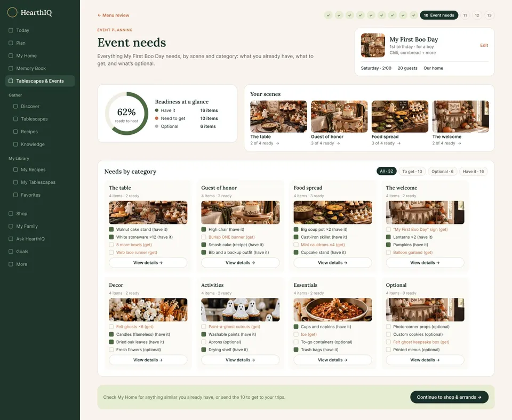Screen dimensions: 512x420
Task: Click Edit on My First Boo Day card
Action: pos(484,45)
